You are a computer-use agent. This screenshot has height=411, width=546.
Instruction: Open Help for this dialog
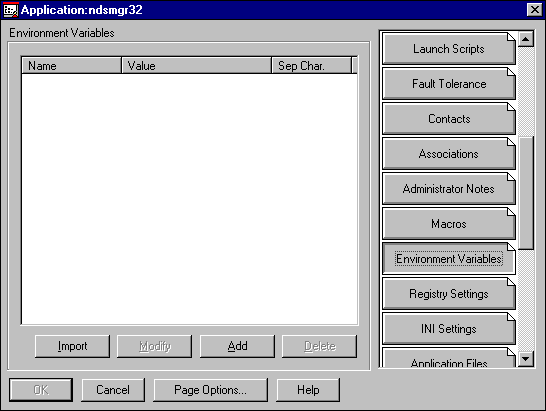(x=308, y=390)
